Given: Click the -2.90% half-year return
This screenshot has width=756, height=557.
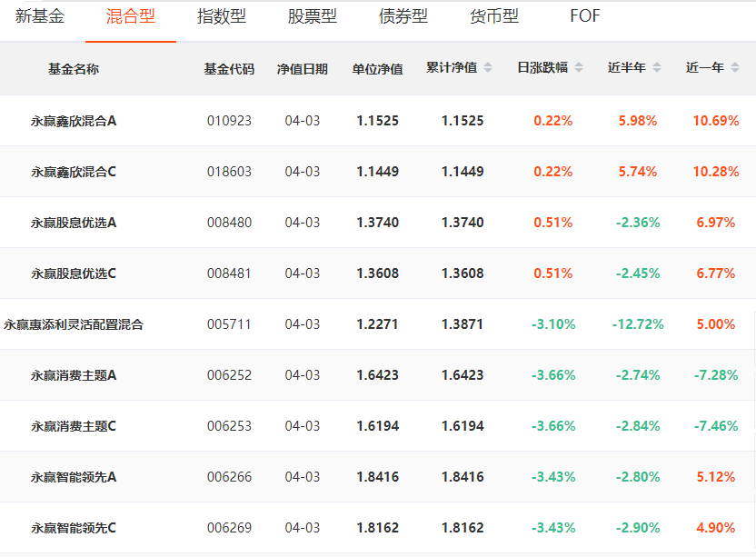Looking at the screenshot, I should pyautogui.click(x=638, y=528).
